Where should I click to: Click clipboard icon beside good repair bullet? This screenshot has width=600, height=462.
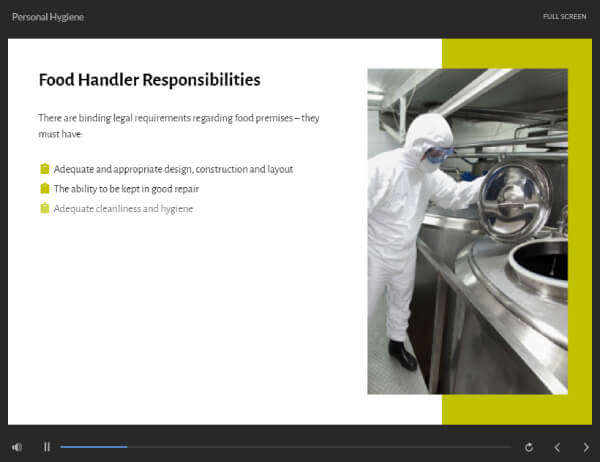point(45,188)
